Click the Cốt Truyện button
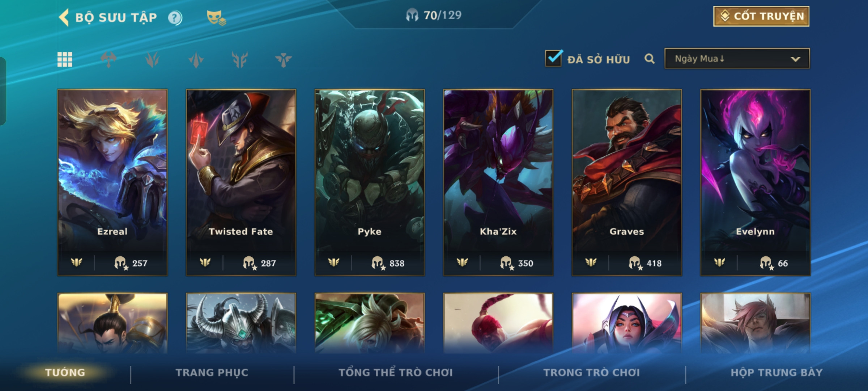Image resolution: width=868 pixels, height=391 pixels. [761, 16]
